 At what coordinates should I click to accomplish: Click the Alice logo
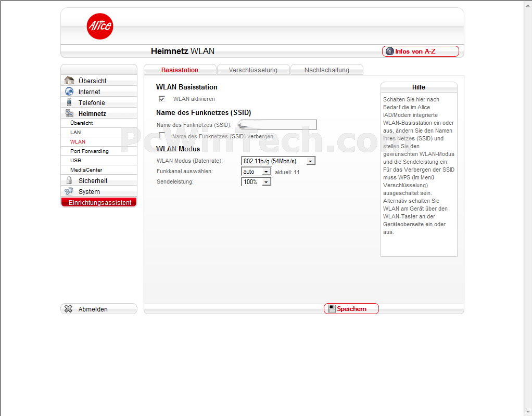pos(99,27)
